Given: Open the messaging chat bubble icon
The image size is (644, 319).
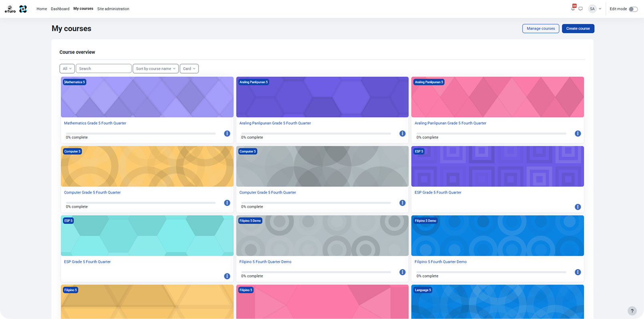Looking at the screenshot, I should point(580,9).
